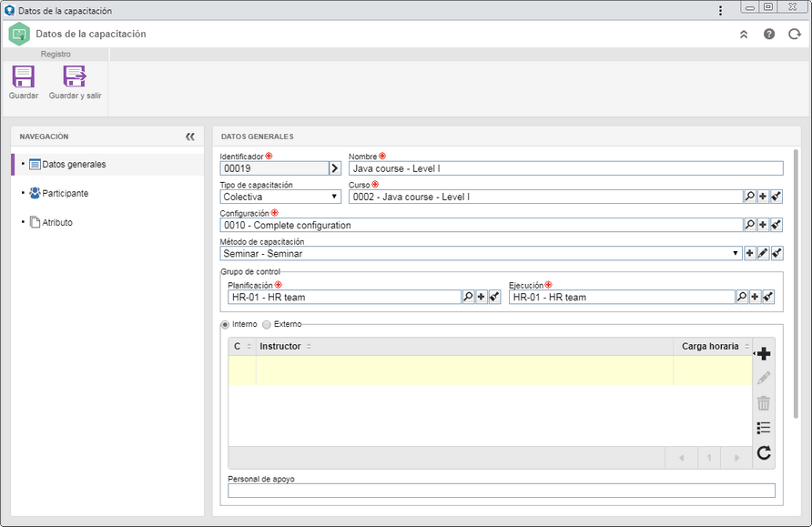Viewport: 812px width, 527px height.
Task: Collapse the header with double chevron up
Action: tap(744, 35)
